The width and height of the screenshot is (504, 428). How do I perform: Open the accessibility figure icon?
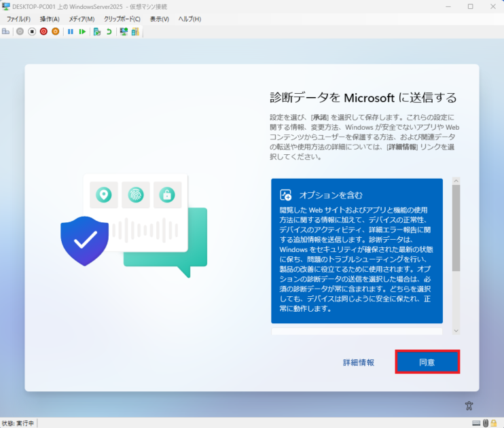point(469,406)
